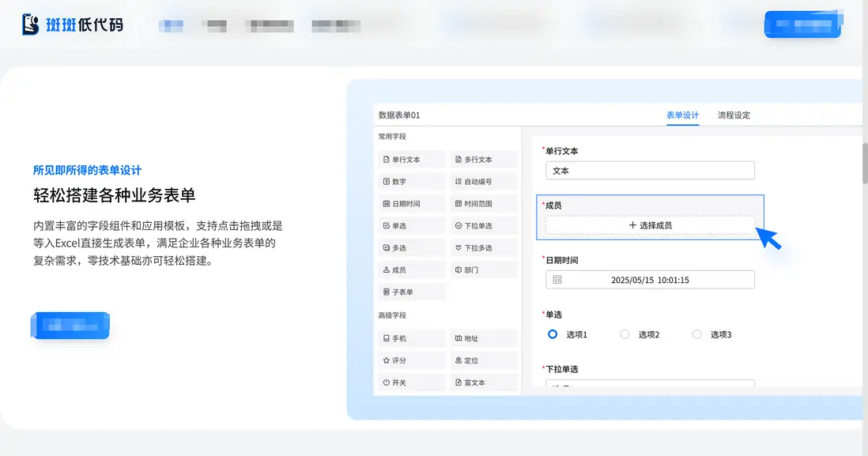Add a 日期时间 field from the list
The width and height of the screenshot is (868, 456).
412,203
